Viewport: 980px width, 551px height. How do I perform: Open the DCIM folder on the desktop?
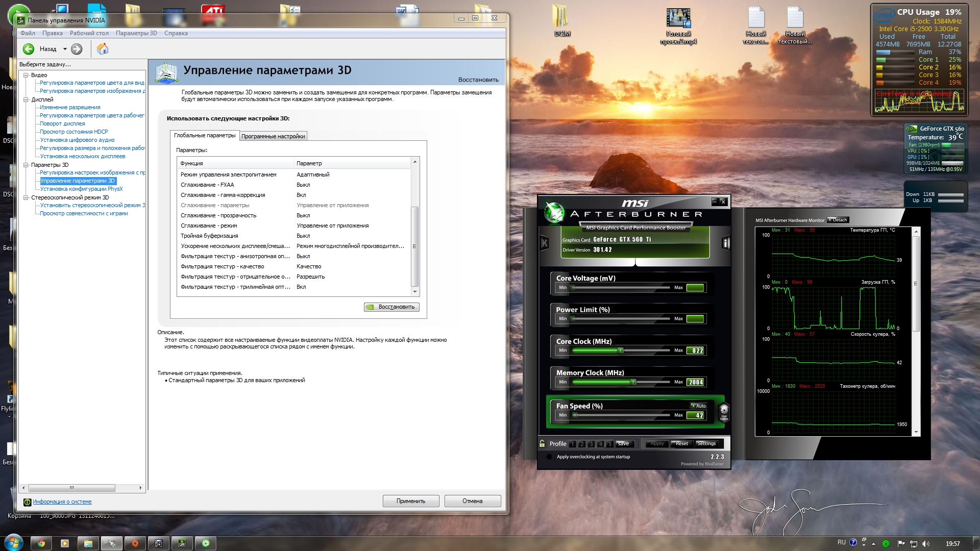click(x=562, y=21)
